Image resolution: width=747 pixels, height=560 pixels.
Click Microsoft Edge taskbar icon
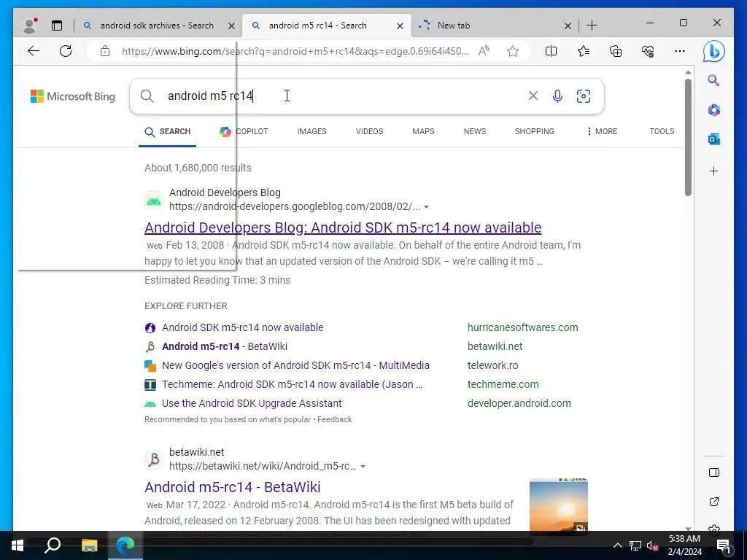click(125, 545)
